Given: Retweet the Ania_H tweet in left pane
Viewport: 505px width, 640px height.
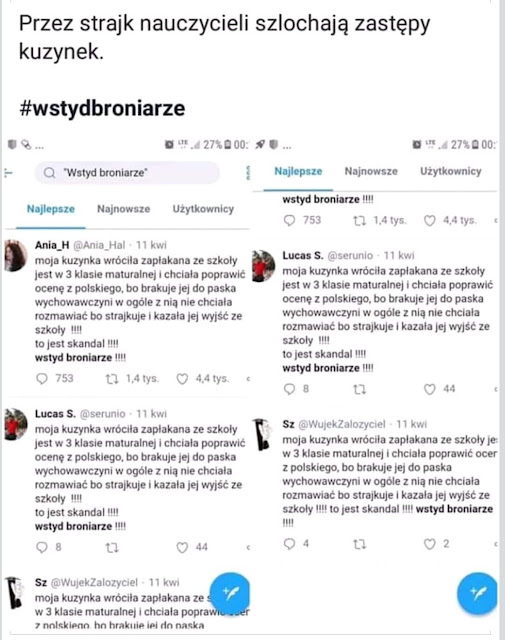Looking at the screenshot, I should pyautogui.click(x=111, y=379).
